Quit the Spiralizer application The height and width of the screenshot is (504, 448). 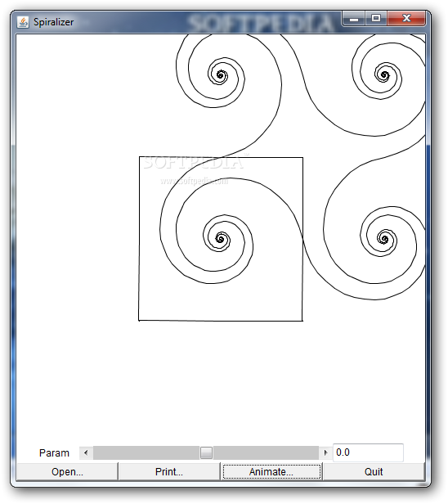pyautogui.click(x=374, y=471)
